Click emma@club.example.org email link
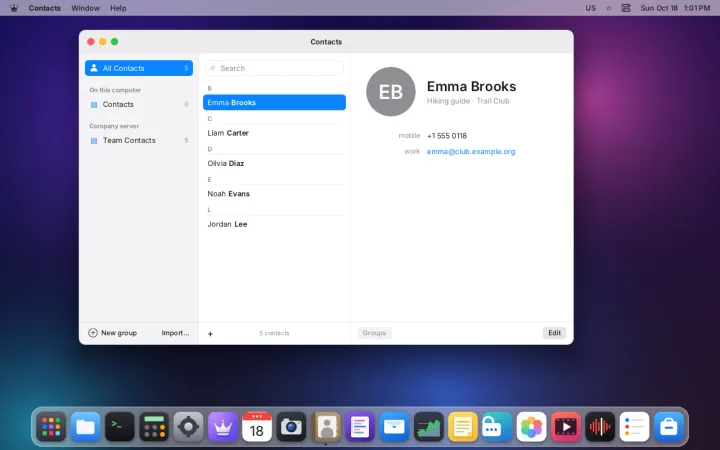Screen dimensions: 720x450 (471, 152)
